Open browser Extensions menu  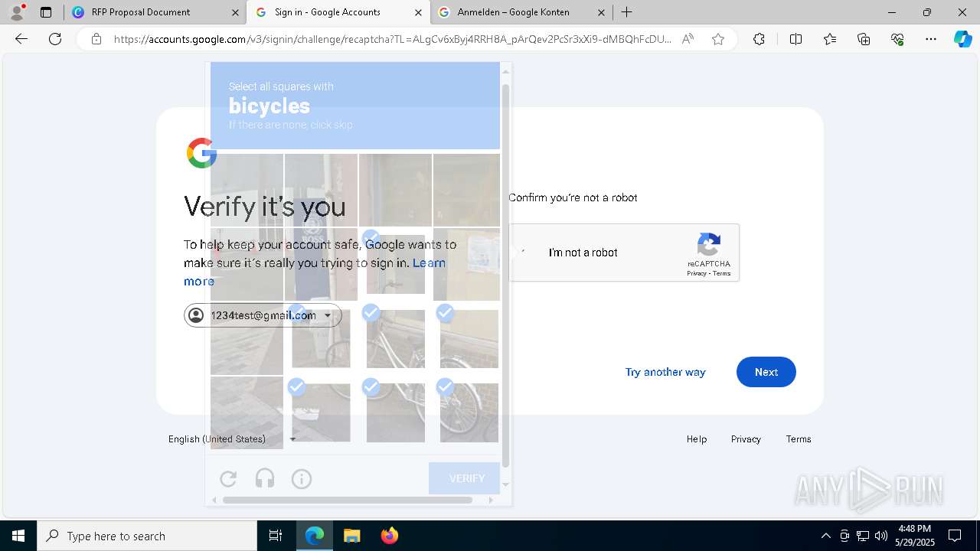pos(759,39)
